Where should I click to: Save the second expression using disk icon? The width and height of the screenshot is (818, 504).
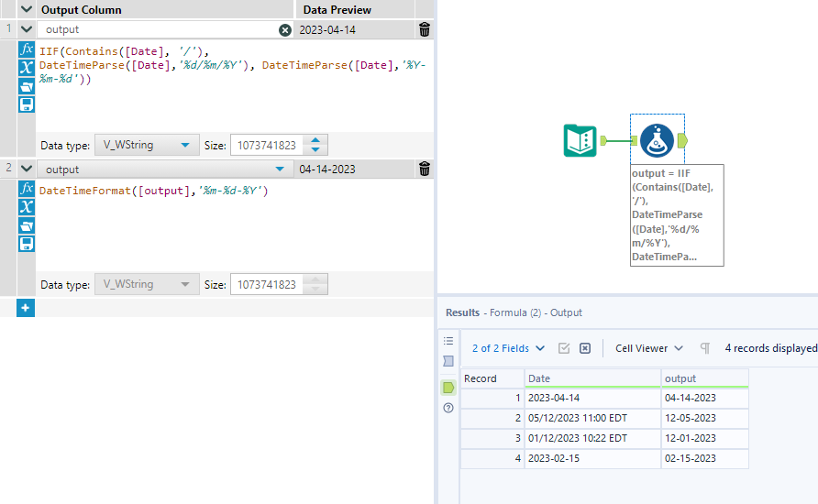27,244
